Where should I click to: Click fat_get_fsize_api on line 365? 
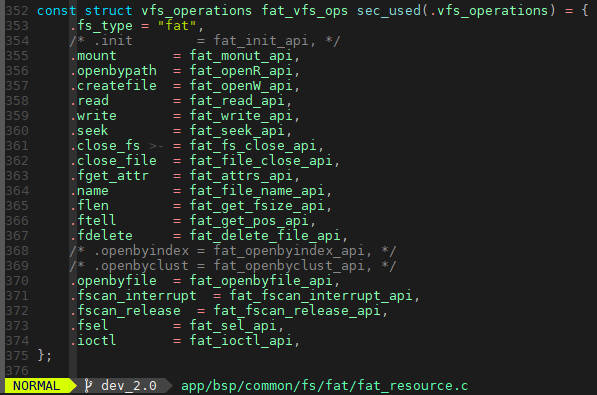pyautogui.click(x=257, y=206)
